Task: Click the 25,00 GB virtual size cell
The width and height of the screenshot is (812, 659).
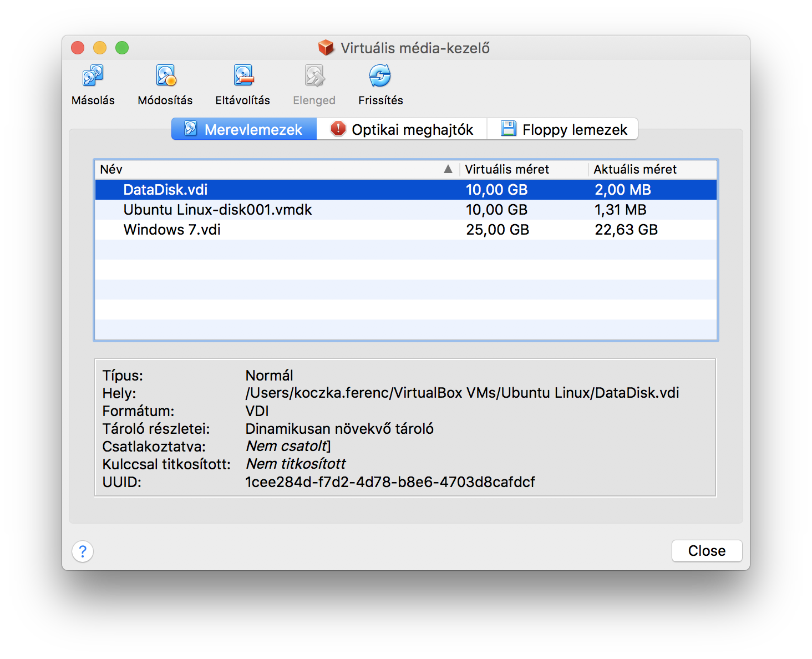Action: point(498,230)
